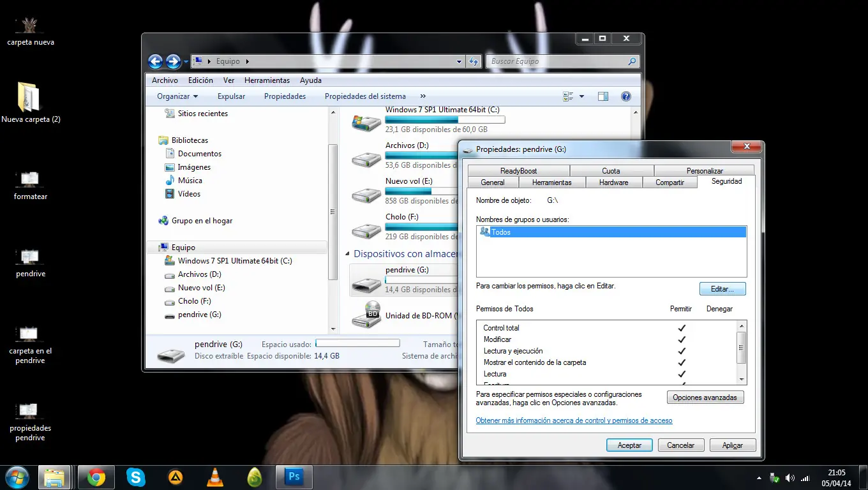Screen dimensions: 868x490
Task: Click the Editar button
Action: 722,289
